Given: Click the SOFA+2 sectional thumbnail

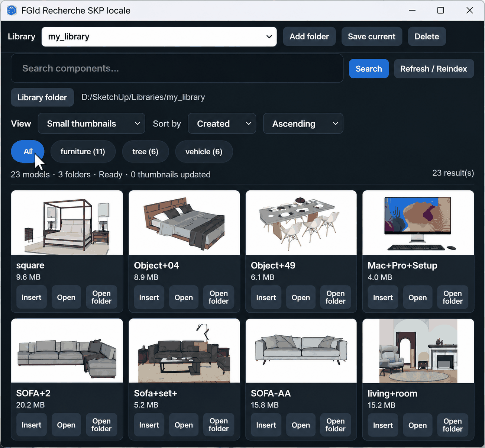Looking at the screenshot, I should (67, 351).
